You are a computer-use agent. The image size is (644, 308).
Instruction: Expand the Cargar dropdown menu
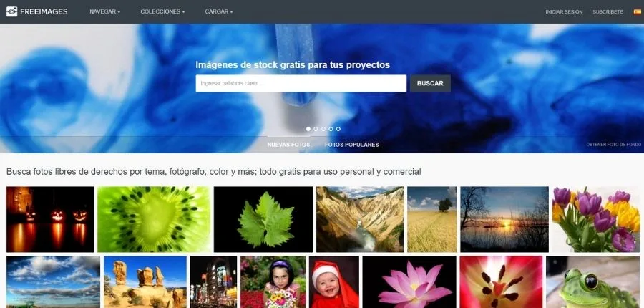[218, 12]
